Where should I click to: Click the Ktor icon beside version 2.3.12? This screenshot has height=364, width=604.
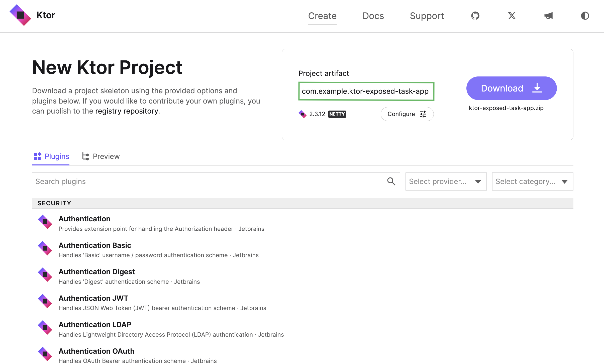303,114
